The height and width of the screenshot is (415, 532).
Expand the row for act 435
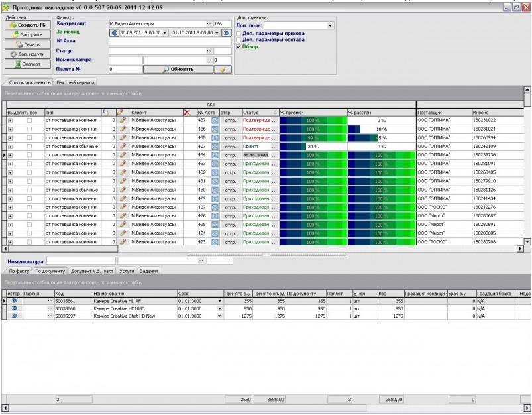point(10,137)
